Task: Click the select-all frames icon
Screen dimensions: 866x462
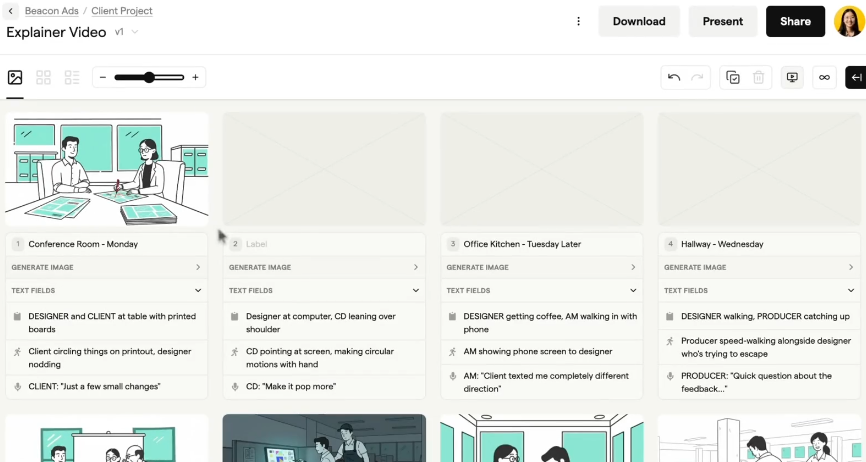Action: pos(733,77)
